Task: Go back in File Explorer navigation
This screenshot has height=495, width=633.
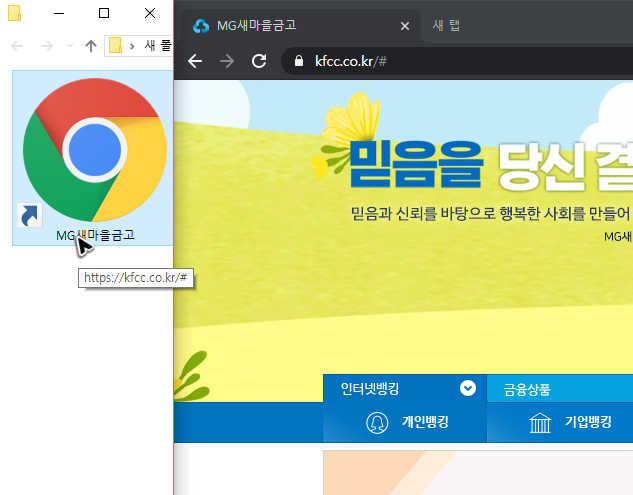Action: tap(17, 46)
